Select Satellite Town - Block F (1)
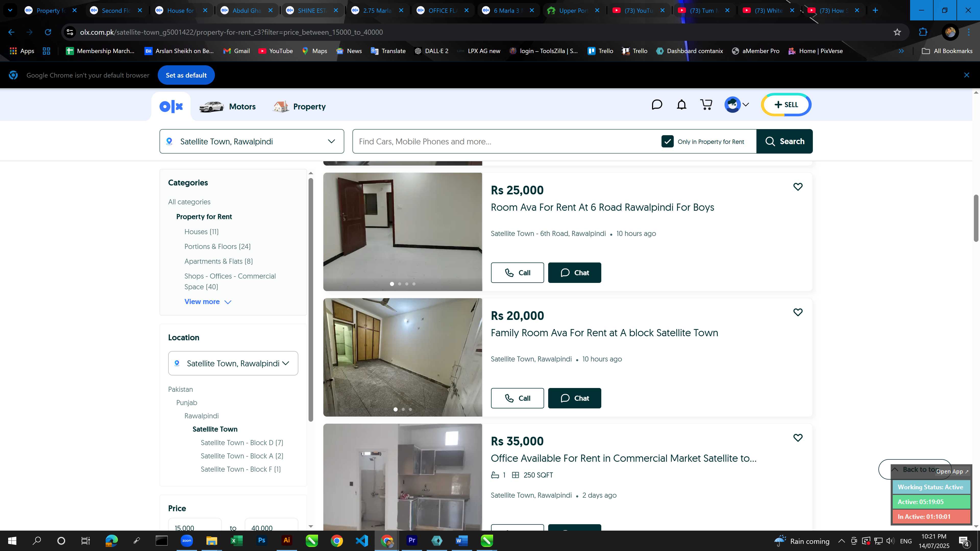Screen dimensions: 980x551 point(240,469)
